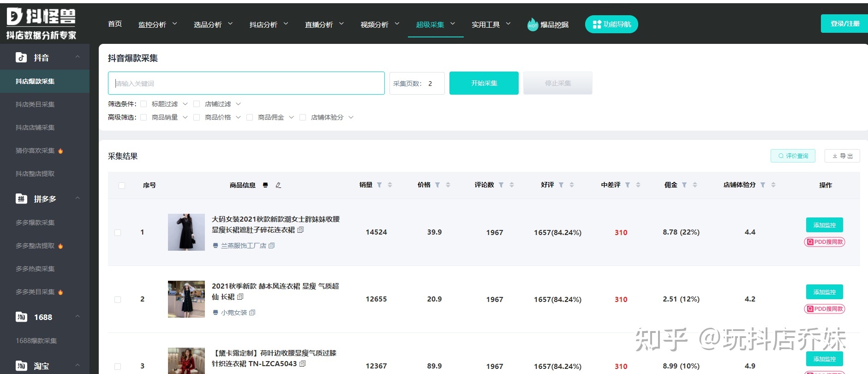Click the copy icon beside 兰燕服饰工厂店
Screen dimensions: 868x374
(272, 246)
